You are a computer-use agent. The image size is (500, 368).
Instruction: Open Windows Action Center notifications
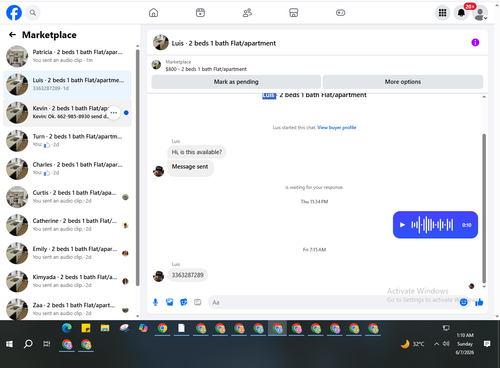click(x=487, y=344)
